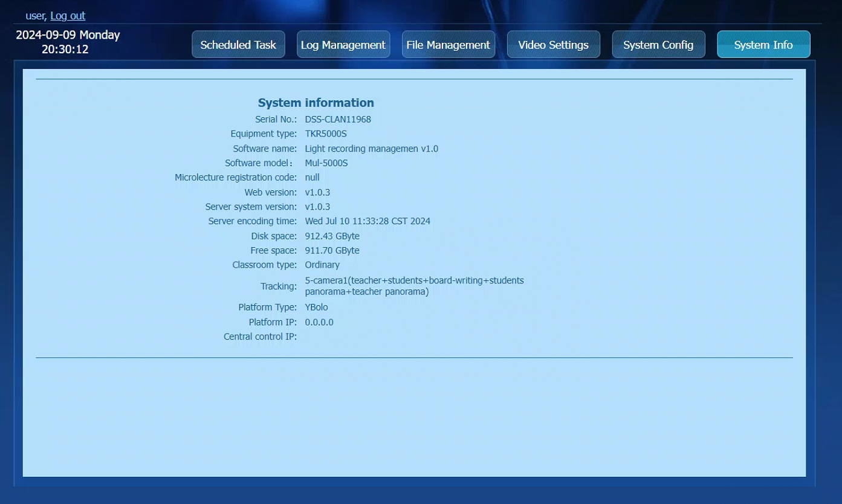Click the 5-camera1 tracking description

pyautogui.click(x=415, y=286)
